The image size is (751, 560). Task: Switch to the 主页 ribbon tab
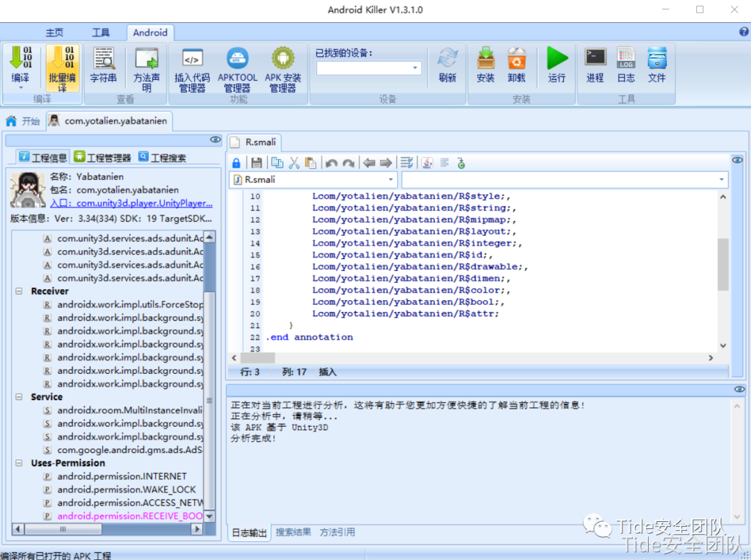tap(55, 33)
